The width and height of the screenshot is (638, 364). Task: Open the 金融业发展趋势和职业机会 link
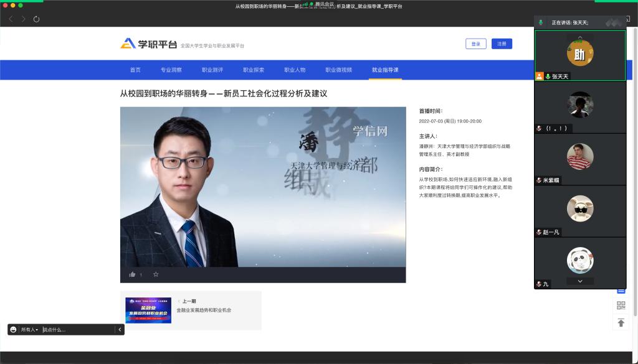(x=204, y=310)
